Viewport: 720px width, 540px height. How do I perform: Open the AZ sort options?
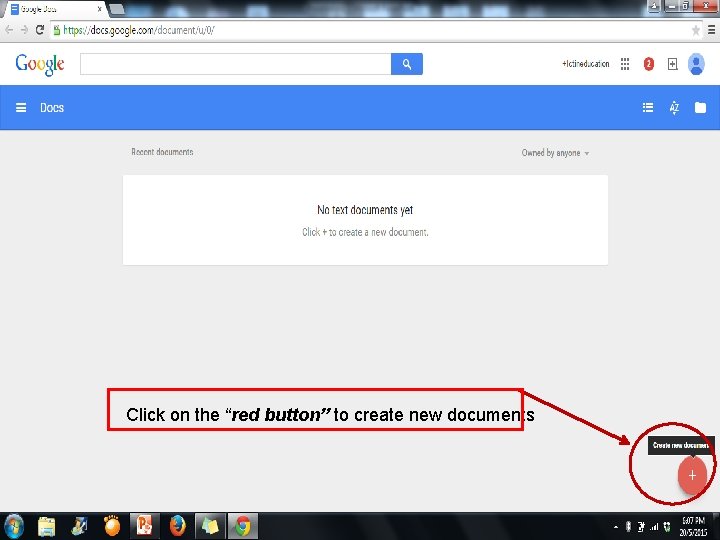tap(674, 107)
